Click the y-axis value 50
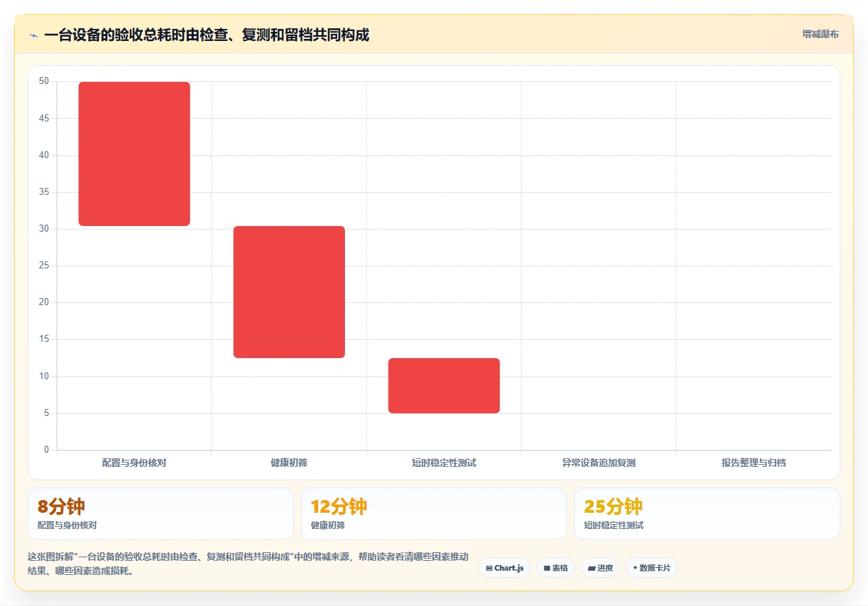 point(44,81)
